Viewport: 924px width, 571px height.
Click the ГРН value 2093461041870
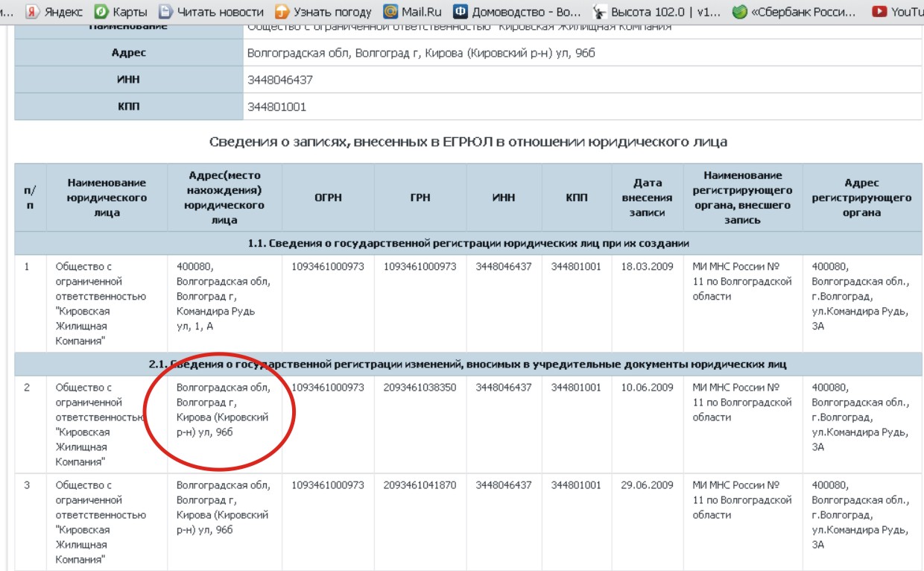[420, 485]
